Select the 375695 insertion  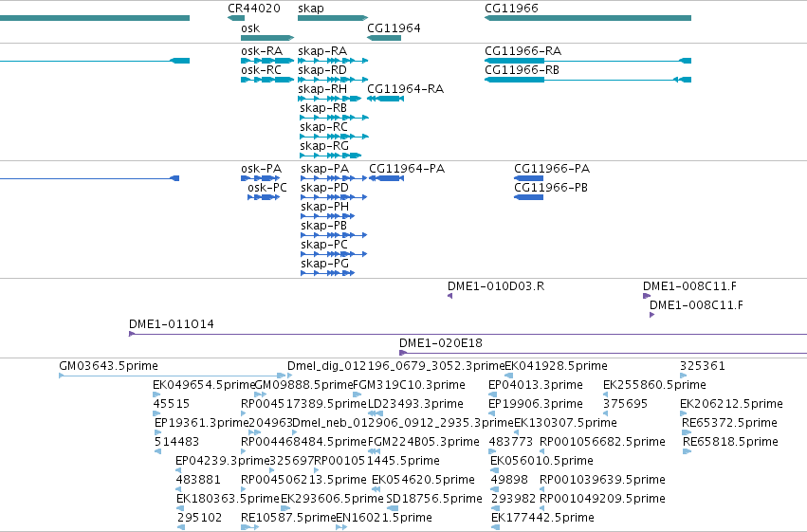606,413
